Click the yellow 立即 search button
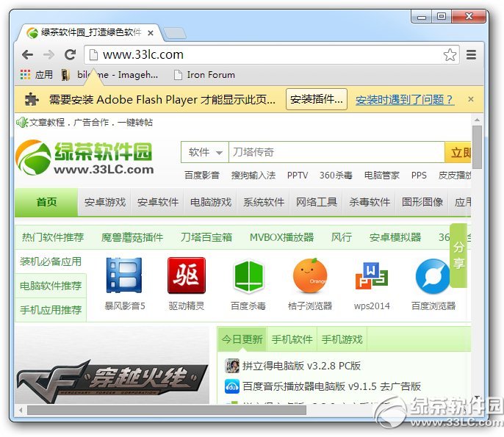The height and width of the screenshot is (437, 504). 458,152
